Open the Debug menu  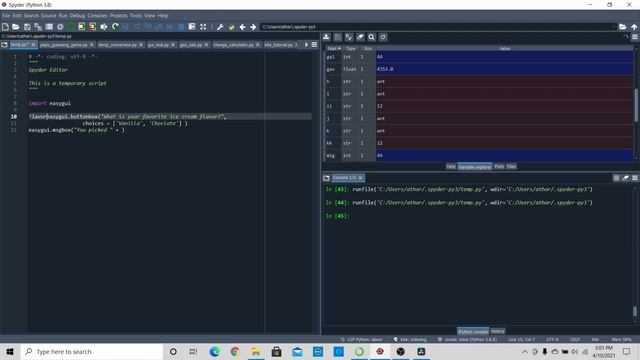pos(77,16)
